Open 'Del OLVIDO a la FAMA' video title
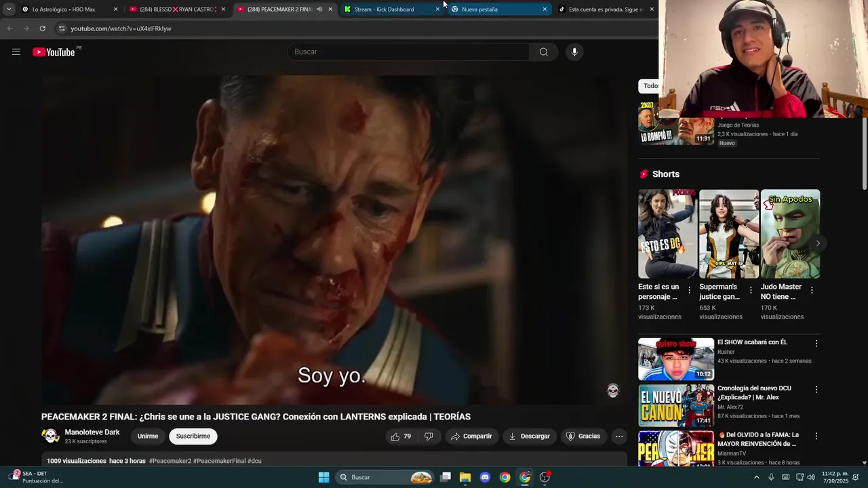The image size is (868, 488). (758, 439)
